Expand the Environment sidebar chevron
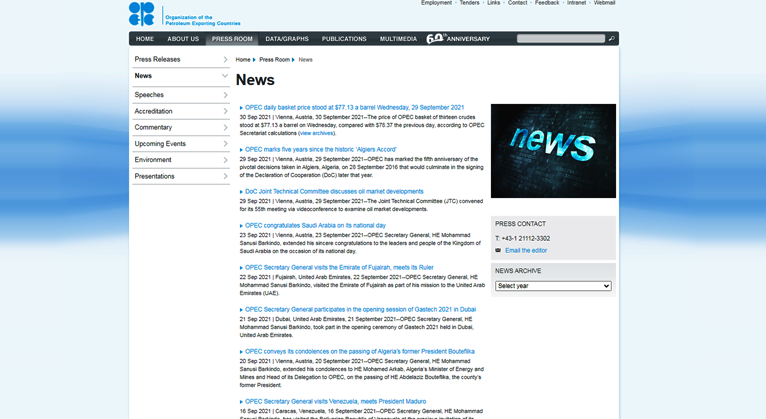 225,160
